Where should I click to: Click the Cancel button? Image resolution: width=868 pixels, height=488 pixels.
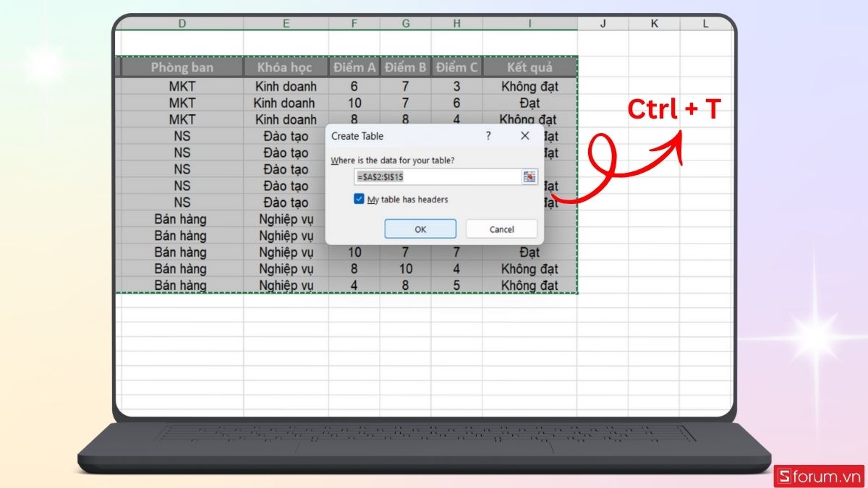(x=501, y=228)
